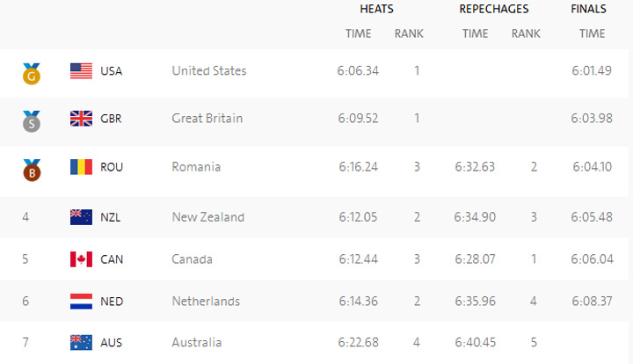Click the New Zealand flag icon
This screenshot has width=633, height=364.
(x=81, y=217)
